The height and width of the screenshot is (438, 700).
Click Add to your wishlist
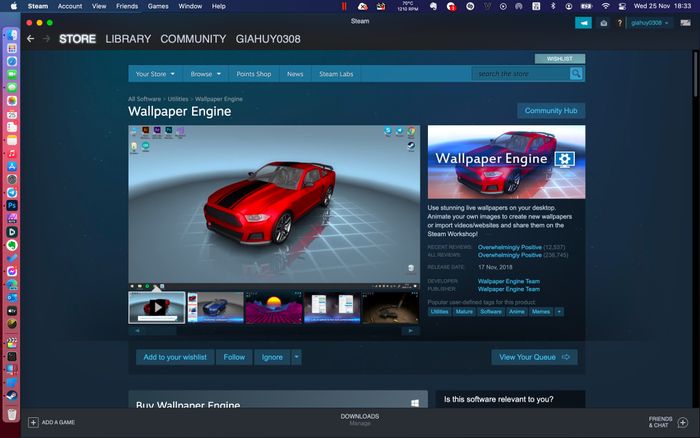[x=175, y=357]
